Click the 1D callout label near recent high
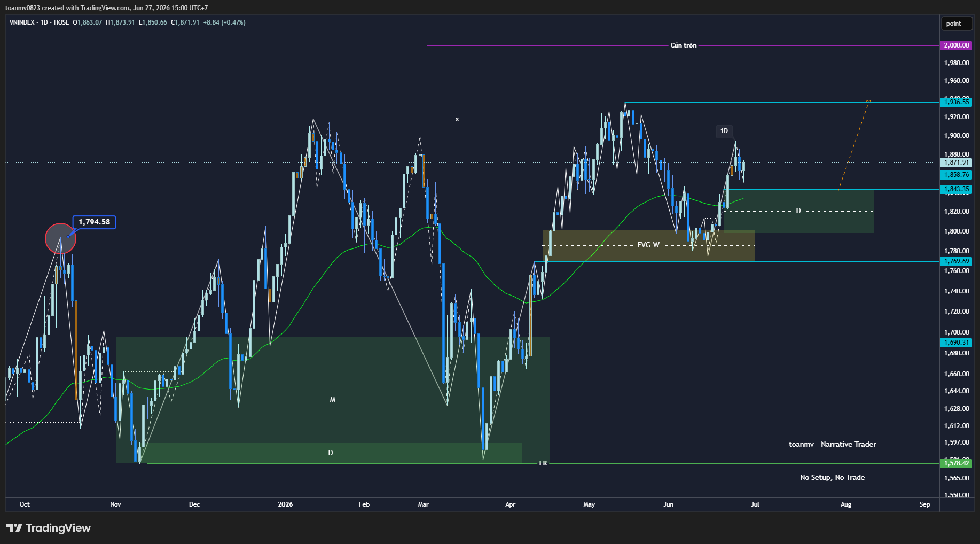 point(724,131)
